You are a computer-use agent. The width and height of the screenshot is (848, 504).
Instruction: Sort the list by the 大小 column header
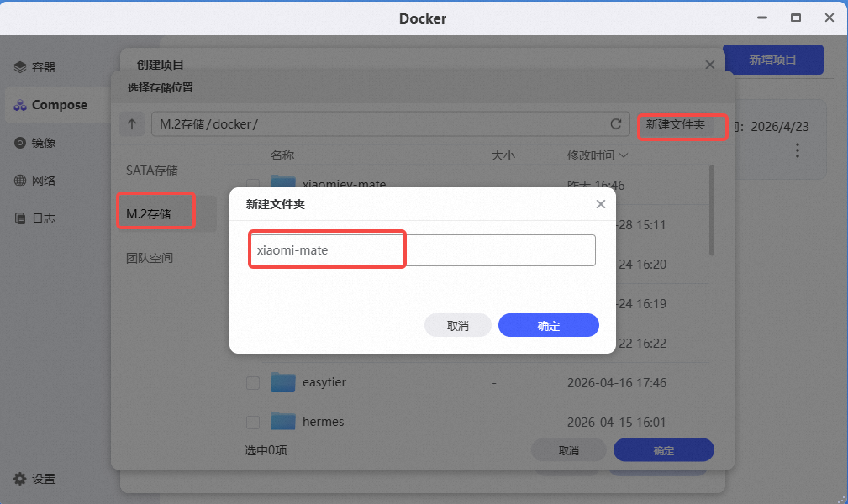503,155
